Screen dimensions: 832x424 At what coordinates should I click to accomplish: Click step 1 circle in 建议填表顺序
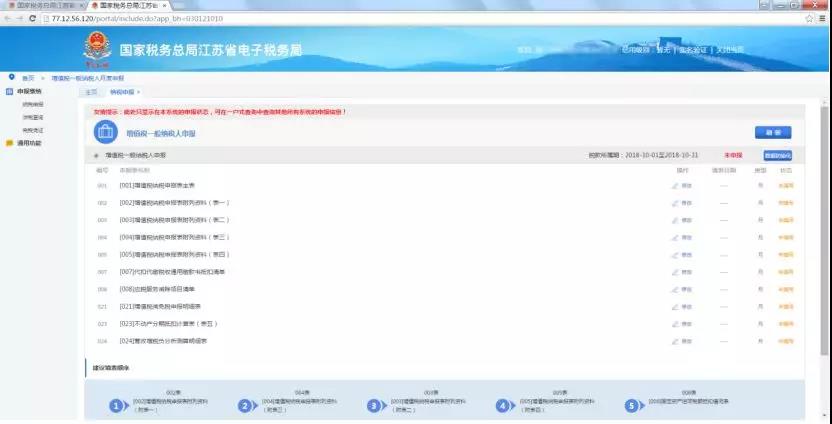point(117,405)
